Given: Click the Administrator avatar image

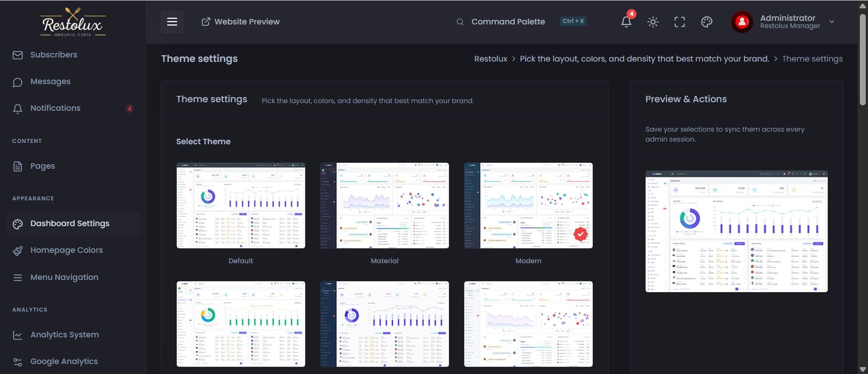Looking at the screenshot, I should (742, 22).
